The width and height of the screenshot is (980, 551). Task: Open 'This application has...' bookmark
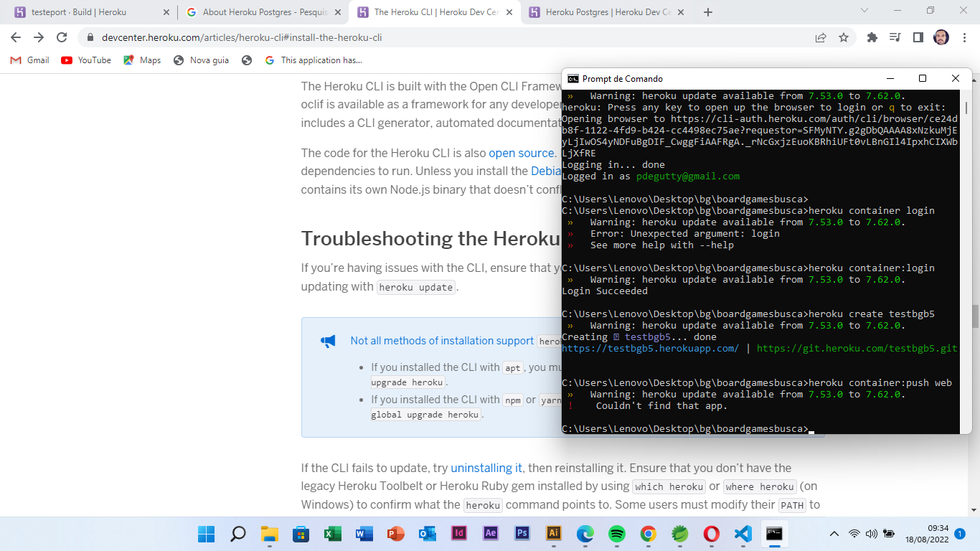(314, 60)
